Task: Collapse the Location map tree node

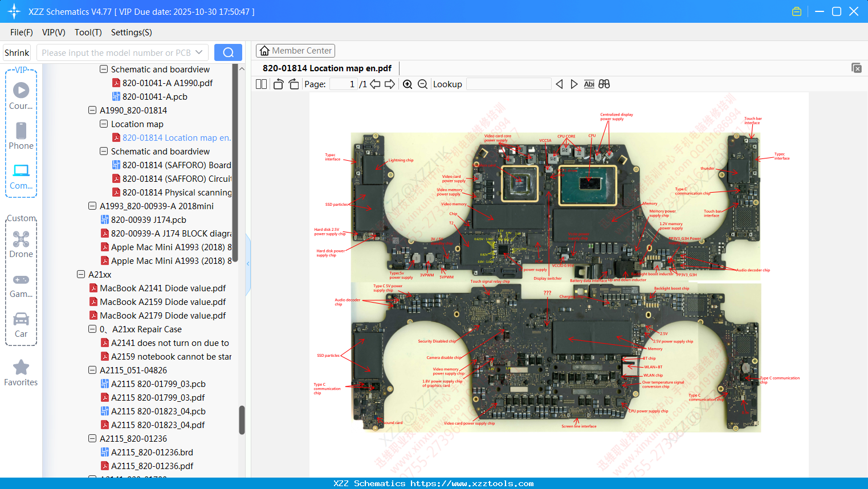Action: point(104,124)
